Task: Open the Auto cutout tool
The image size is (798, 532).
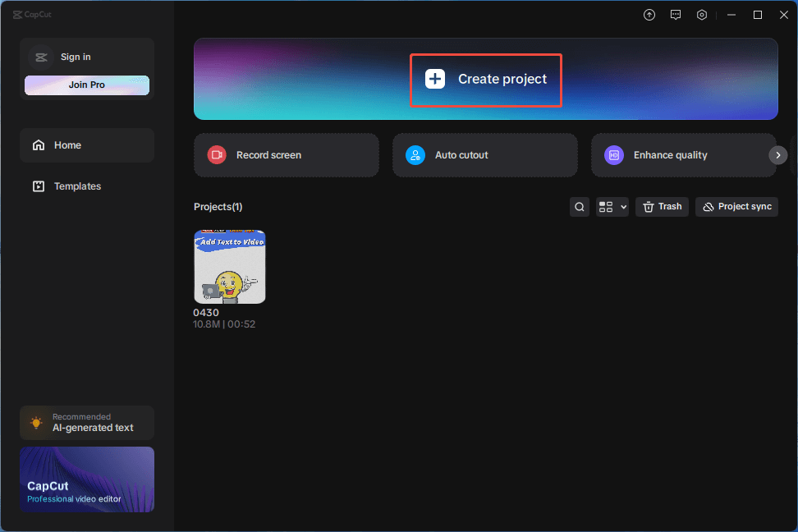Action: (x=484, y=155)
